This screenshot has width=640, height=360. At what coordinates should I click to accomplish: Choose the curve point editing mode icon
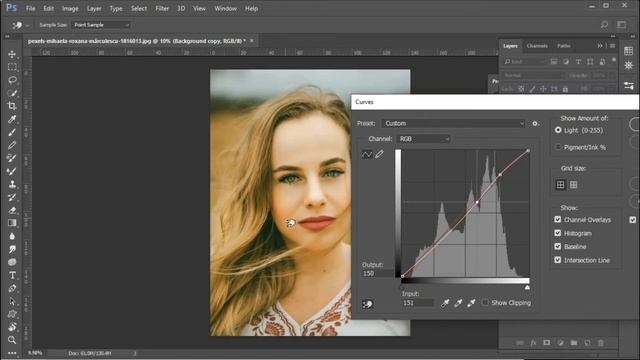[367, 154]
